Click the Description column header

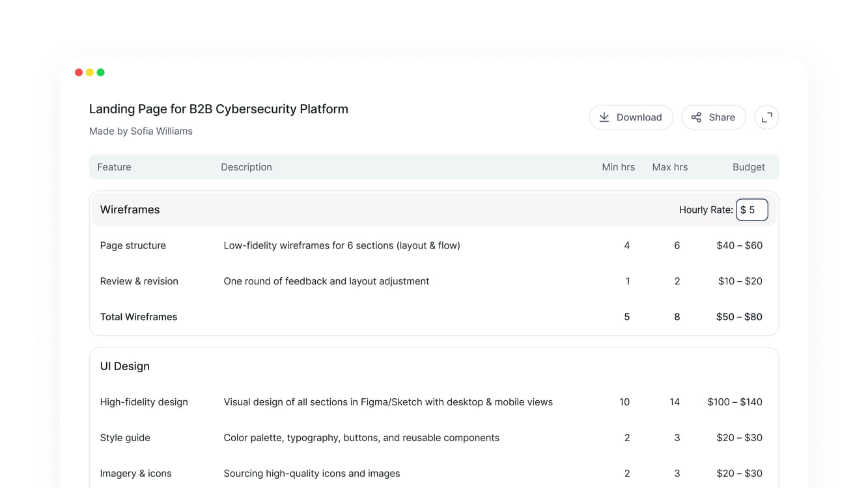point(246,167)
